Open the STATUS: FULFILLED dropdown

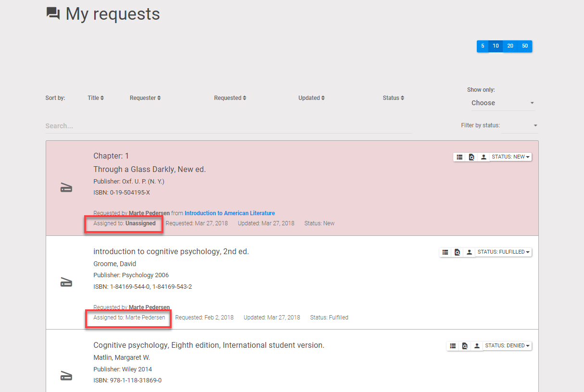(504, 252)
